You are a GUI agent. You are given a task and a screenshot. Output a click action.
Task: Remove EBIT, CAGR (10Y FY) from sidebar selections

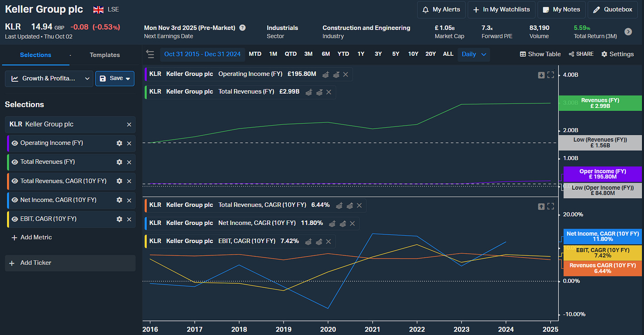coord(129,219)
